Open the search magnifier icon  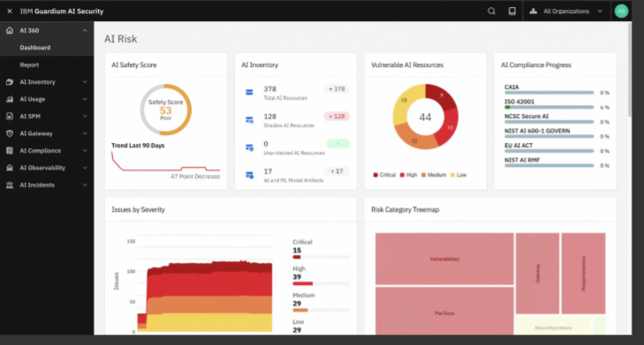point(491,11)
